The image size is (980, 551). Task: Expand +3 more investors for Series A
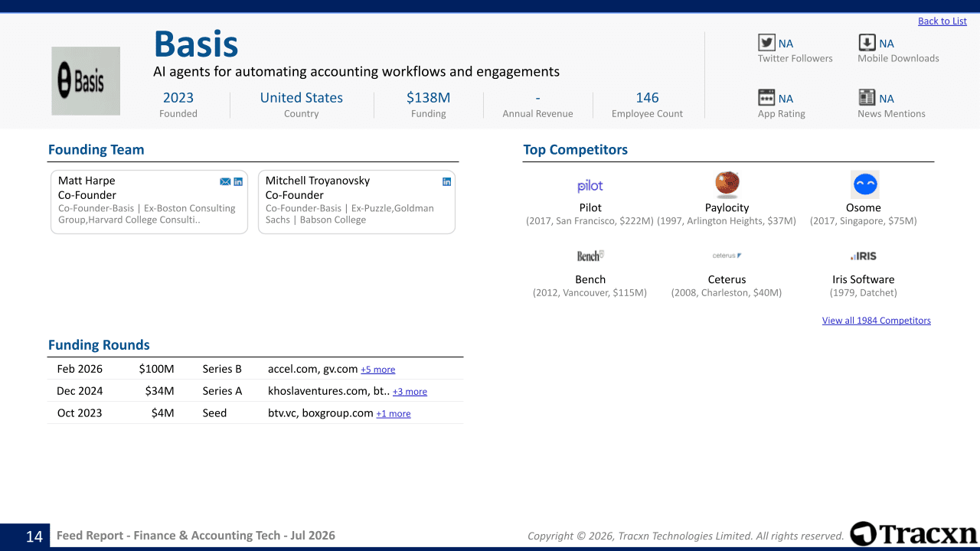pos(410,392)
